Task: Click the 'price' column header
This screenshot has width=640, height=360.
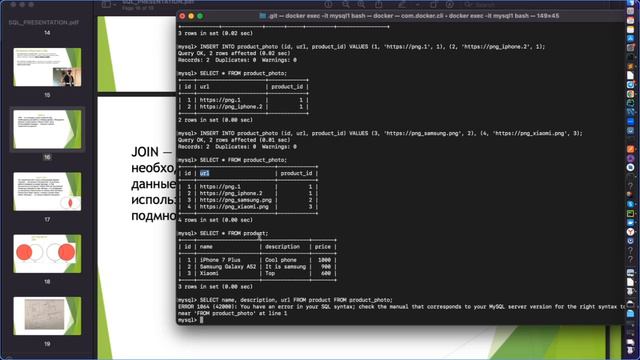Action: (322, 247)
